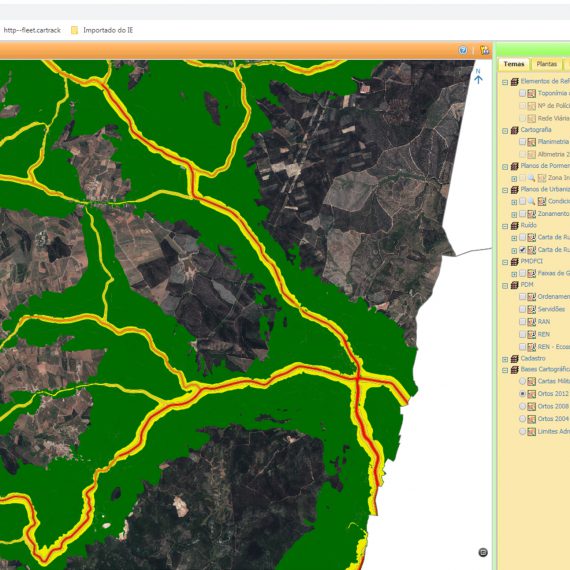The height and width of the screenshot is (570, 570).
Task: Click the Planimetria layer map icon
Action: 531,142
